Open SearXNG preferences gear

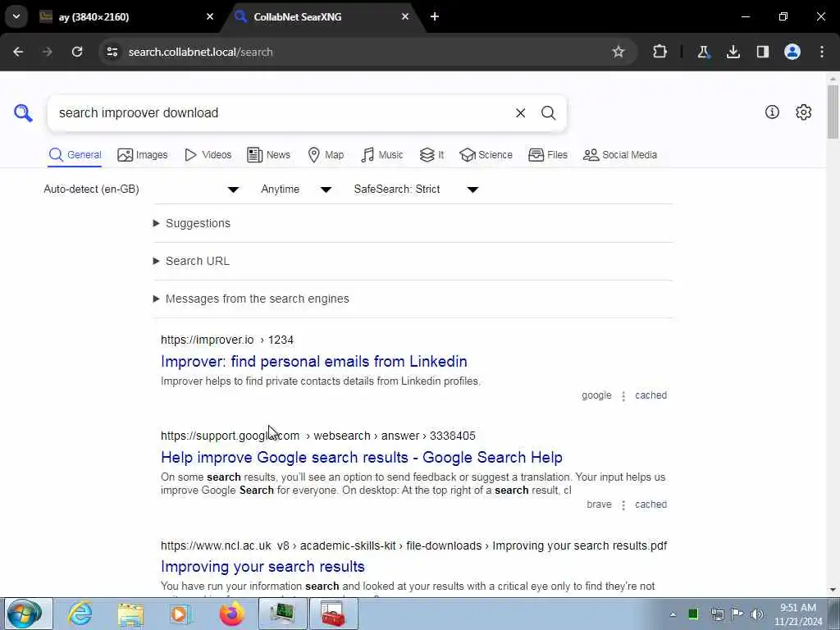[x=803, y=112]
